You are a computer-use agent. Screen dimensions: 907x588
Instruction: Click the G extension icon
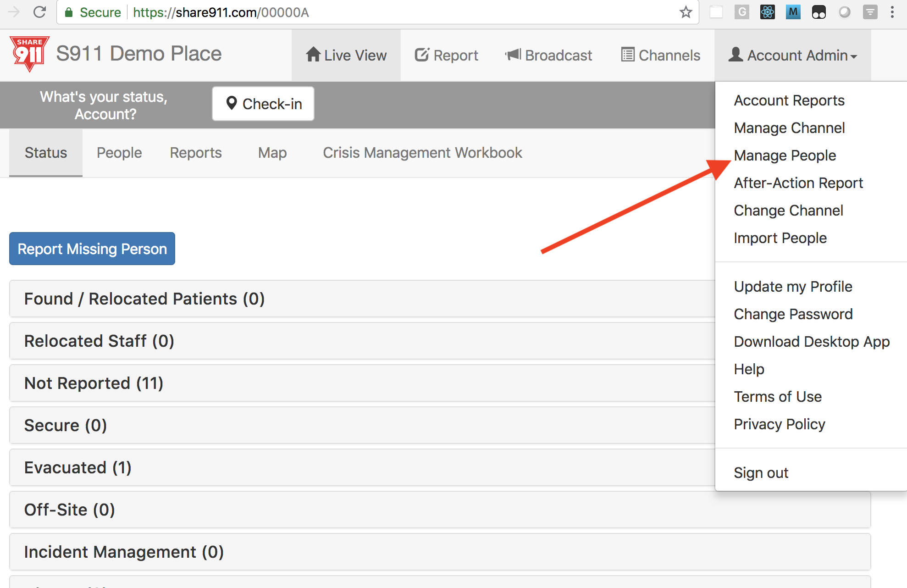click(741, 12)
